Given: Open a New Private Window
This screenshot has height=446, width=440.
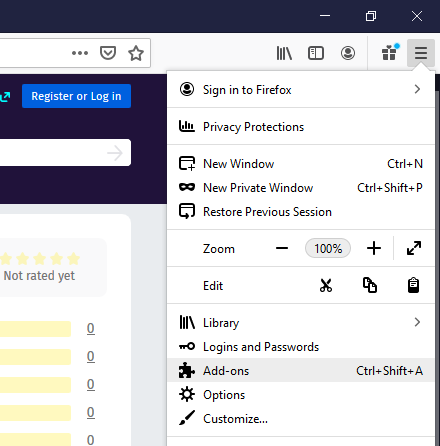Looking at the screenshot, I should [301, 188].
